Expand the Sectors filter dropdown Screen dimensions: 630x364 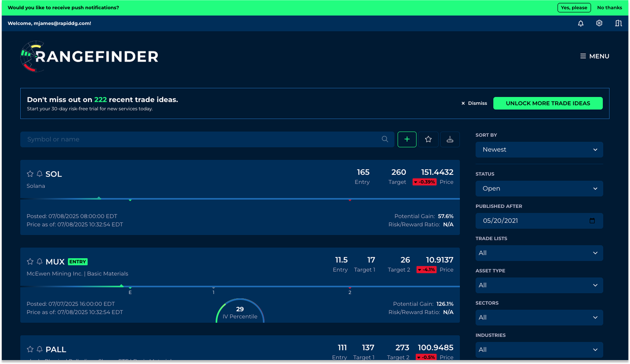[x=539, y=317]
